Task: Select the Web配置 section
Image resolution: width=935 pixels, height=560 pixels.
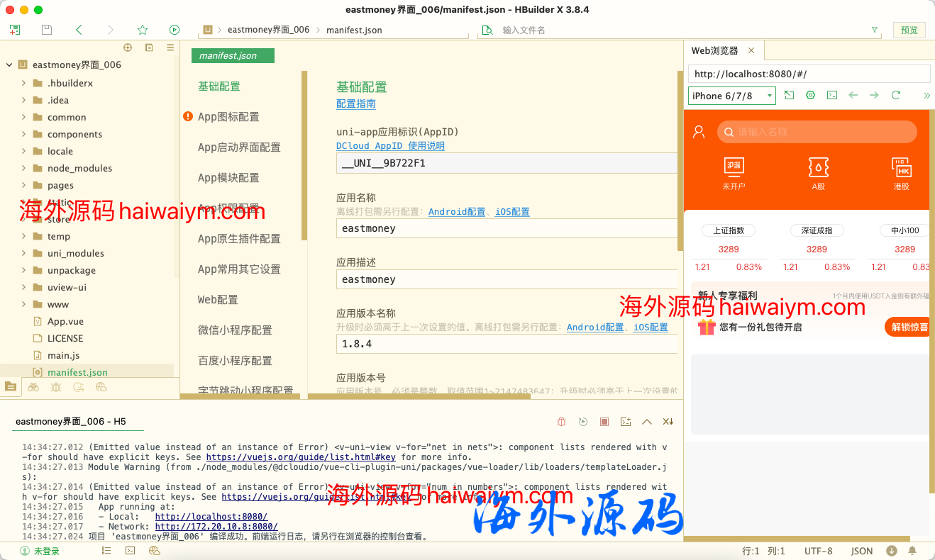Action: (218, 300)
